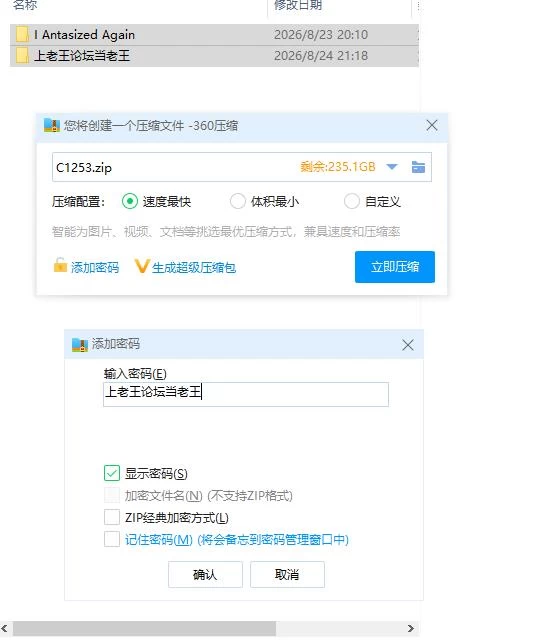Click the 360压缩 icon in the create-archive title bar
556x641 pixels.
tap(52, 125)
